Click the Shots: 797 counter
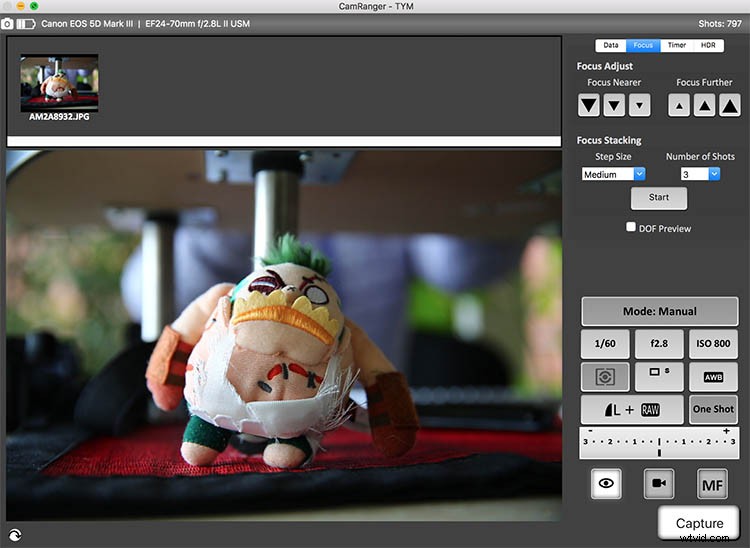Screen dimensions: 750x548 pos(720,23)
